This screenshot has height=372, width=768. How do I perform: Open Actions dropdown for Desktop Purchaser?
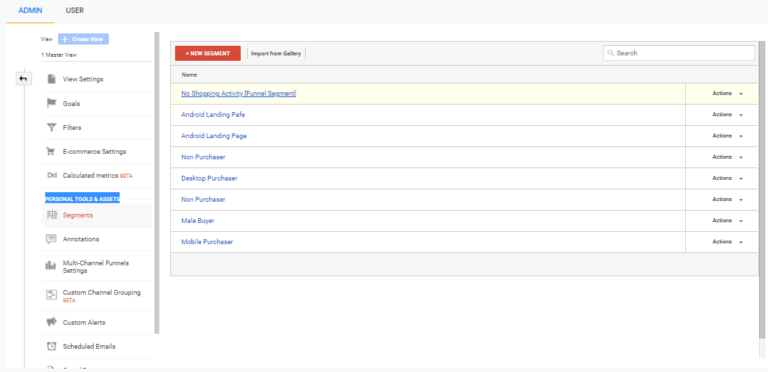click(727, 178)
